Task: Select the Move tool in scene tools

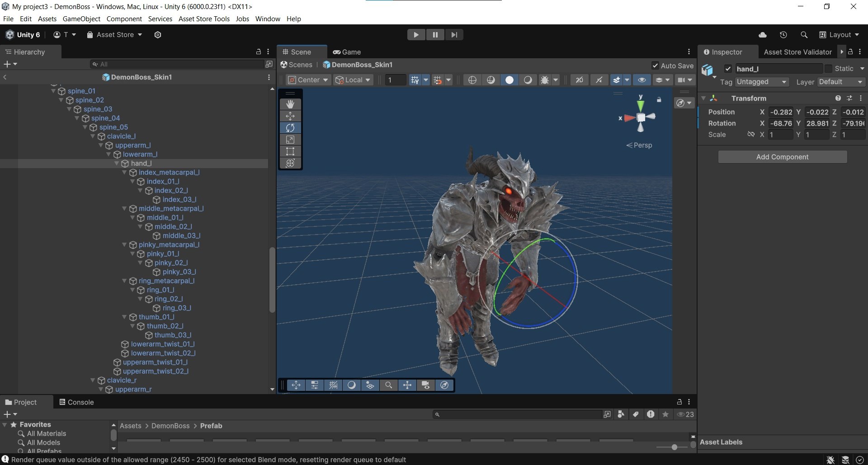Action: coord(290,116)
